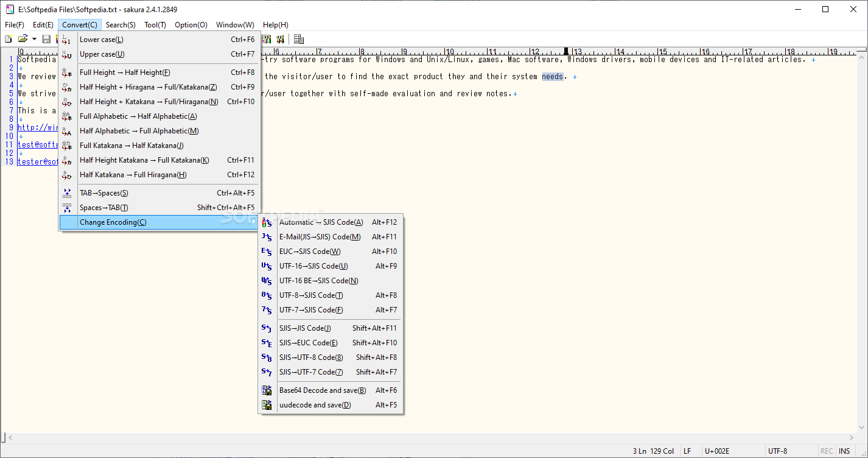The height and width of the screenshot is (458, 868).
Task: Convert Spaces to TAB
Action: click(159, 208)
